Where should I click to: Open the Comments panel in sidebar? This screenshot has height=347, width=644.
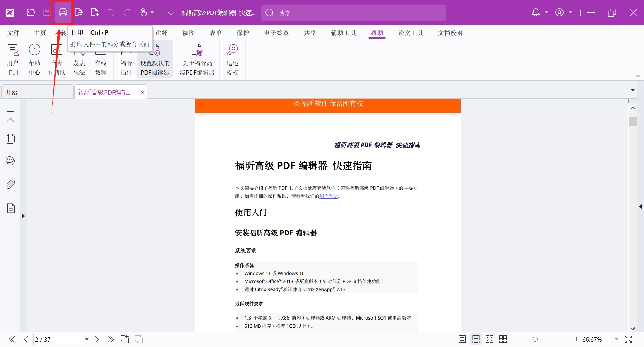10,161
